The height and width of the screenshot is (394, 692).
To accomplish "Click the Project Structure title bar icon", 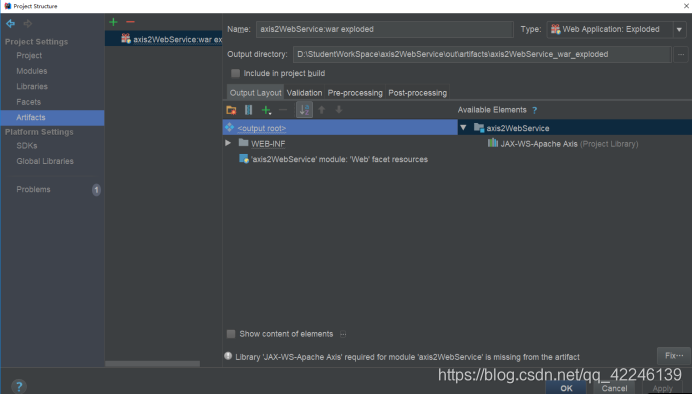I will 8,6.
